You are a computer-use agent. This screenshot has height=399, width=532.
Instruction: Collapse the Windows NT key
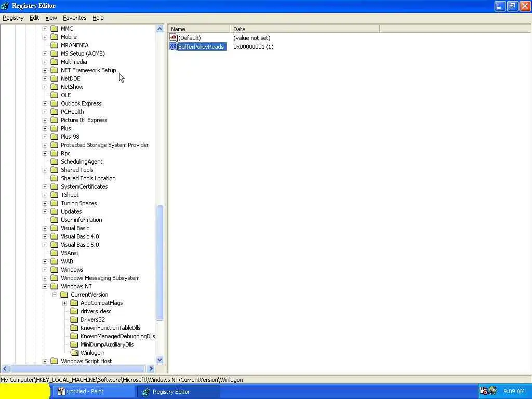(x=45, y=286)
